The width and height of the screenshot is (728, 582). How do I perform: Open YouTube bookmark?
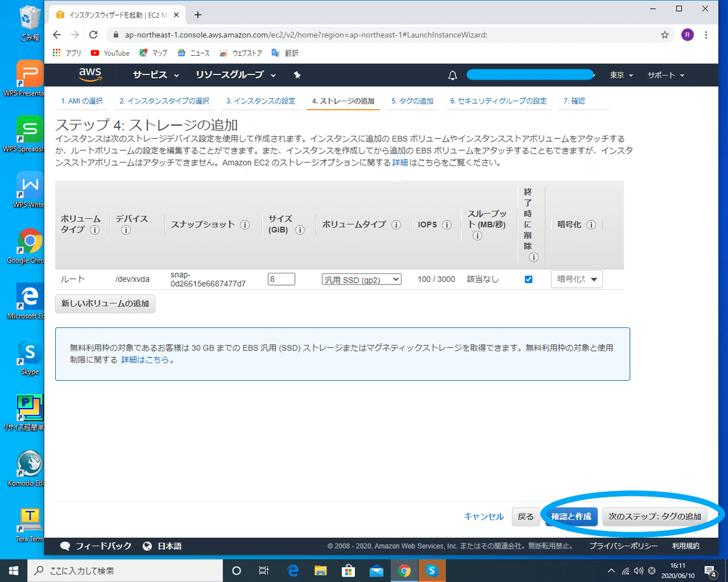[x=110, y=53]
